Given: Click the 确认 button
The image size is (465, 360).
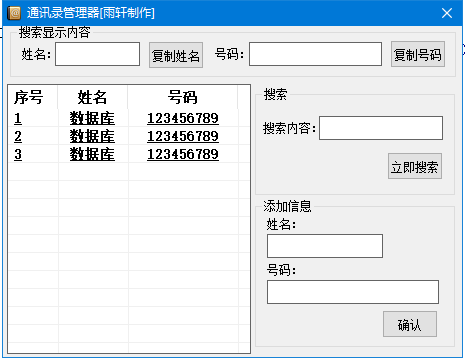Looking at the screenshot, I should tap(410, 324).
